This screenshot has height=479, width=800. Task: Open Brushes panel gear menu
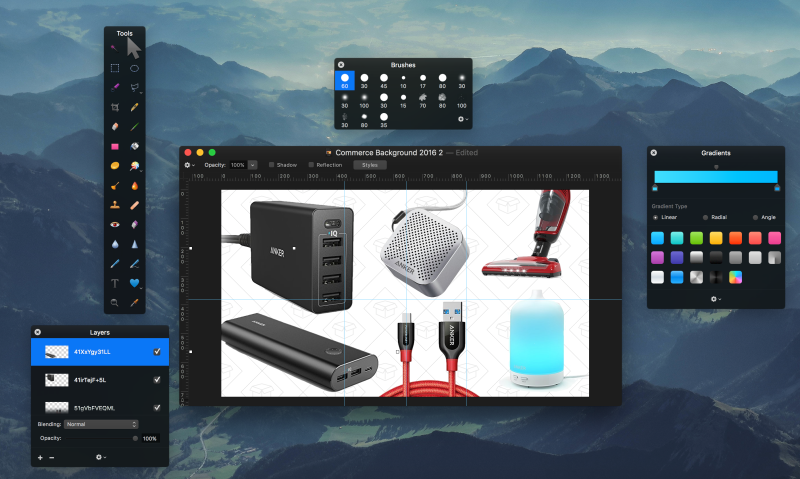(x=462, y=119)
